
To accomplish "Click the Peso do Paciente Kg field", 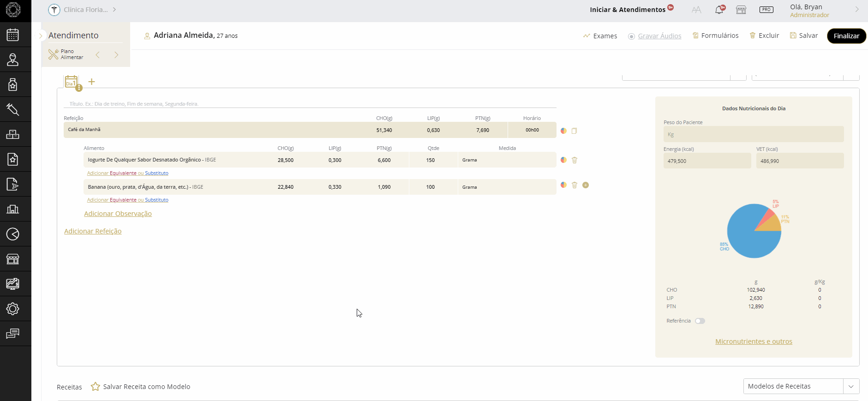I will pos(753,134).
